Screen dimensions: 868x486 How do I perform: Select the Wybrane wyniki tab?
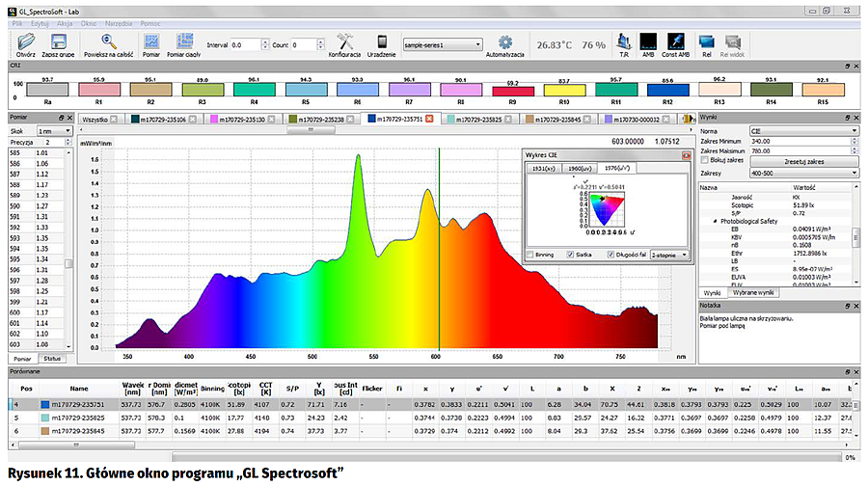tap(752, 291)
